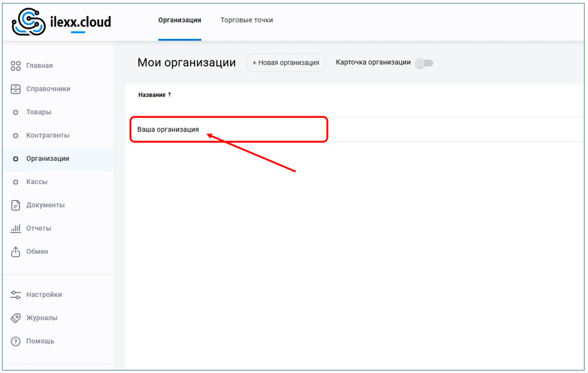Click the ilexx.cloud logo icon
The width and height of the screenshot is (588, 373).
[x=29, y=22]
